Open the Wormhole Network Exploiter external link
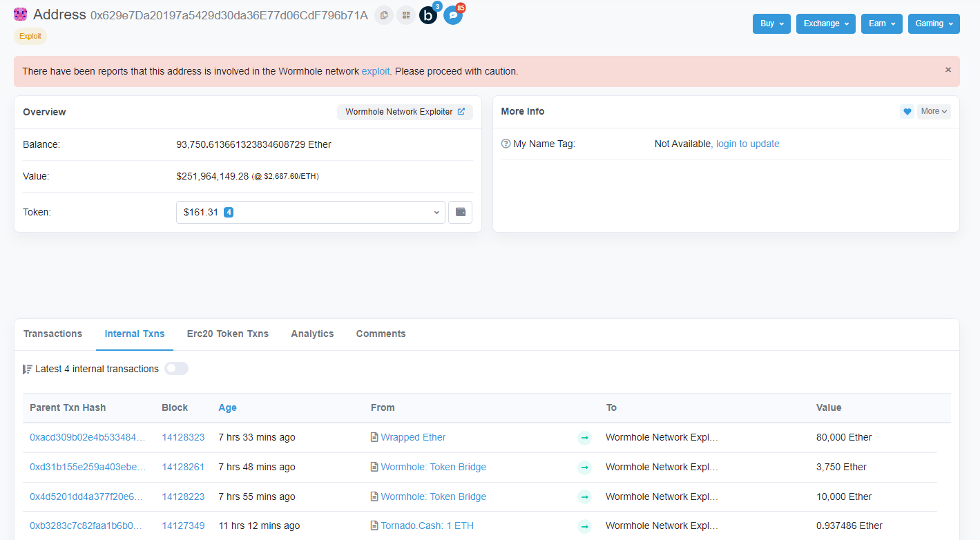The width and height of the screenshot is (980, 540). 405,112
